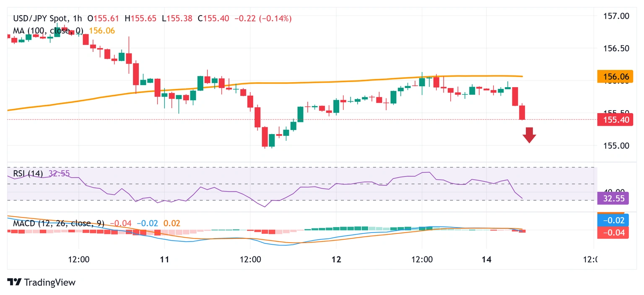The height and width of the screenshot is (295, 644).
Task: Click the close value C155.40 in legend
Action: [x=213, y=18]
